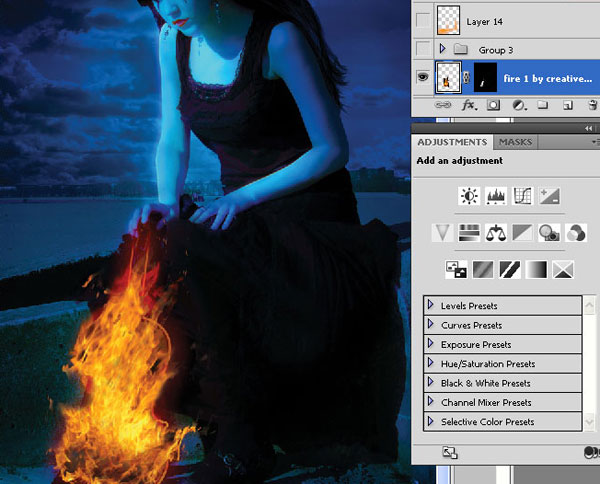The image size is (600, 484).
Task: Expand Levels Presets
Action: pos(431,305)
